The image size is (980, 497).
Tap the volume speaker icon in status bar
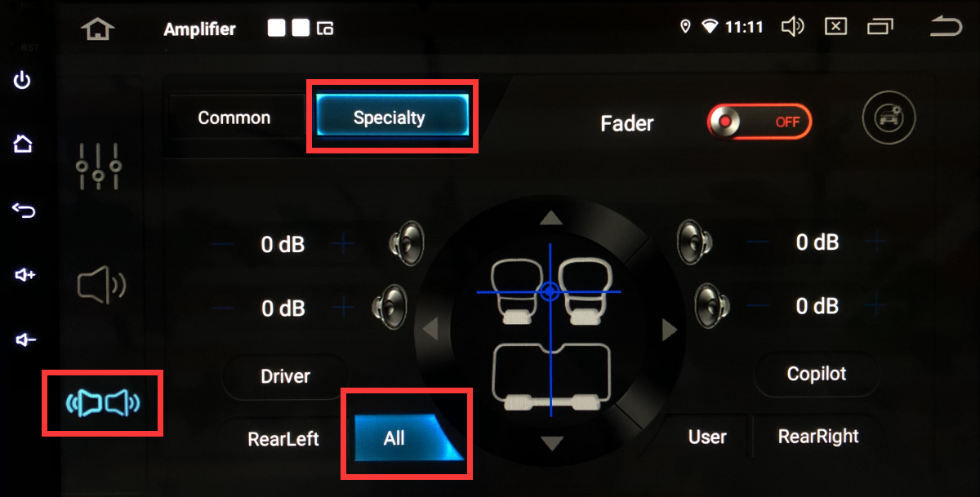coord(793,27)
